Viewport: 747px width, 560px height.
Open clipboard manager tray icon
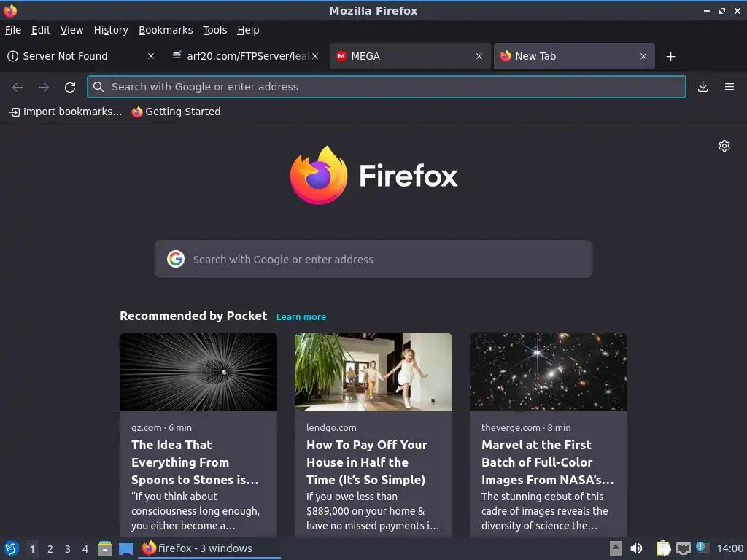(663, 548)
